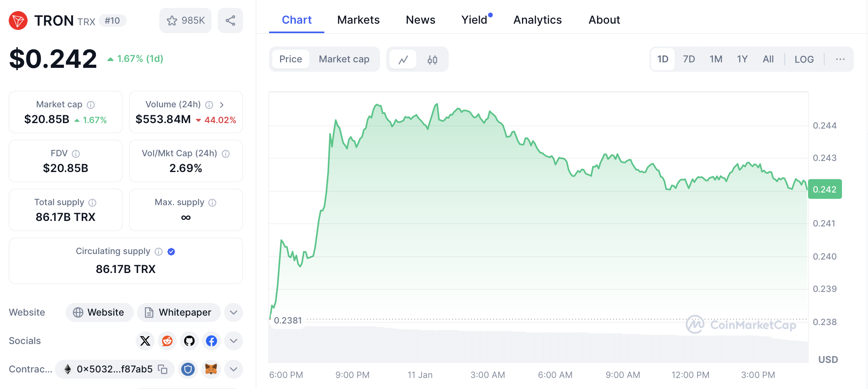Open the X (Twitter) social link
This screenshot has height=389, width=868.
tap(145, 341)
